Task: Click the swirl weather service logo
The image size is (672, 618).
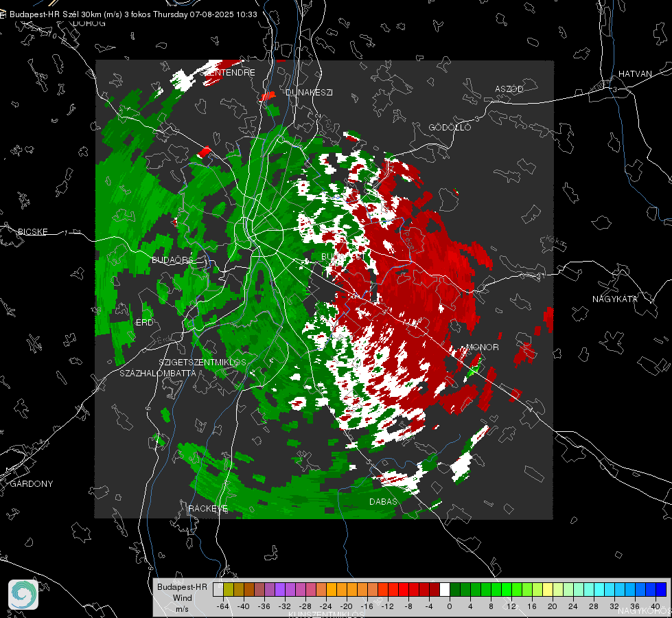Action: click(x=23, y=595)
